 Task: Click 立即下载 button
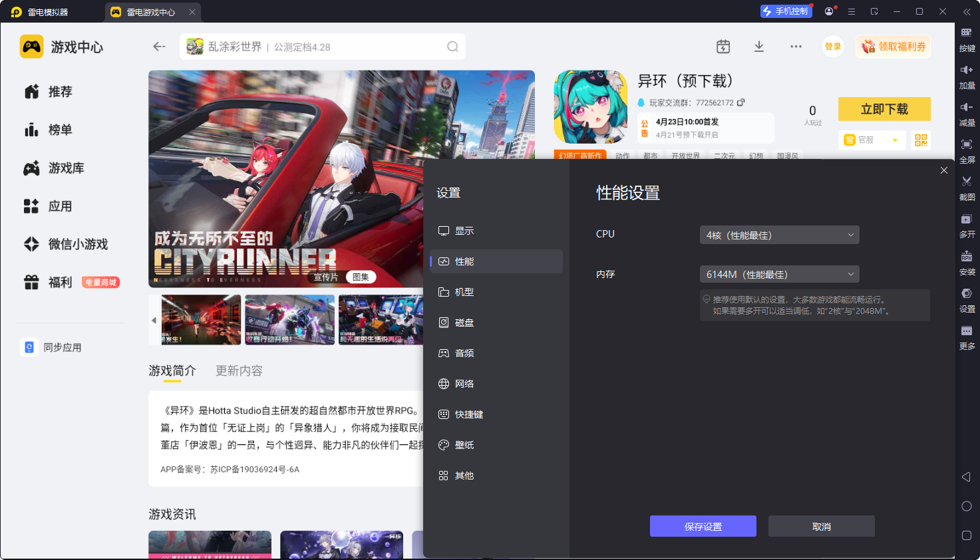(x=884, y=109)
